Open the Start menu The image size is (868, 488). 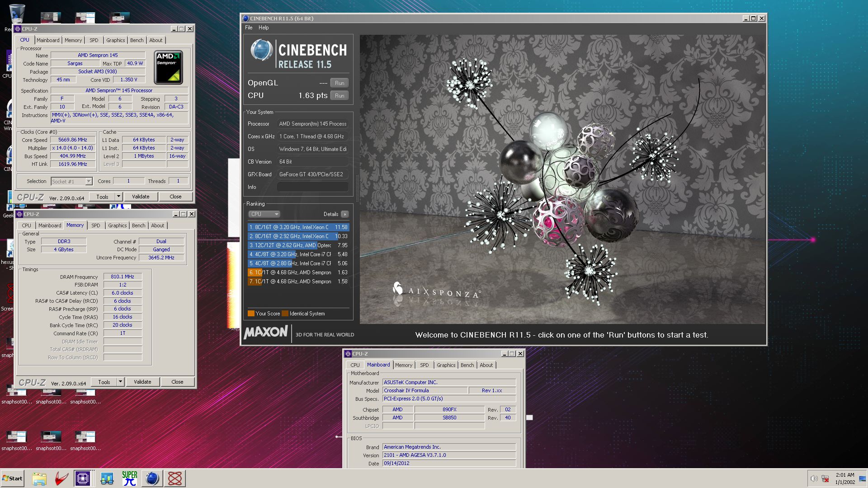click(12, 479)
